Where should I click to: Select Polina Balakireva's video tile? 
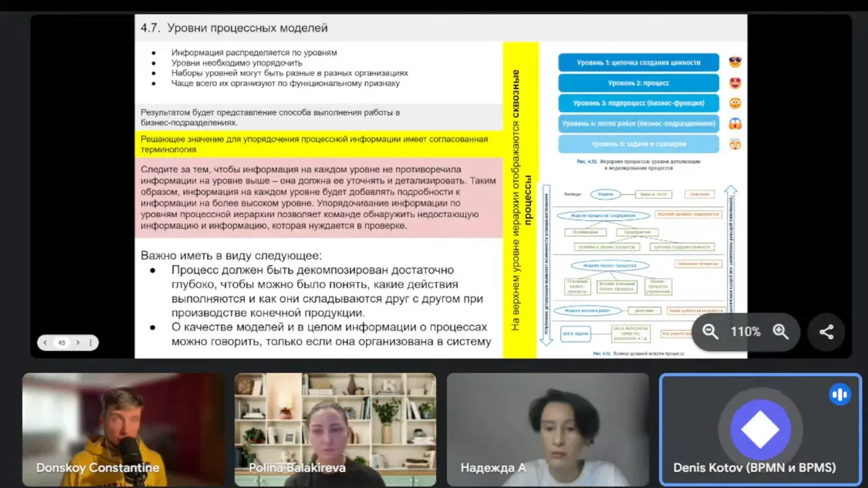coord(335,430)
